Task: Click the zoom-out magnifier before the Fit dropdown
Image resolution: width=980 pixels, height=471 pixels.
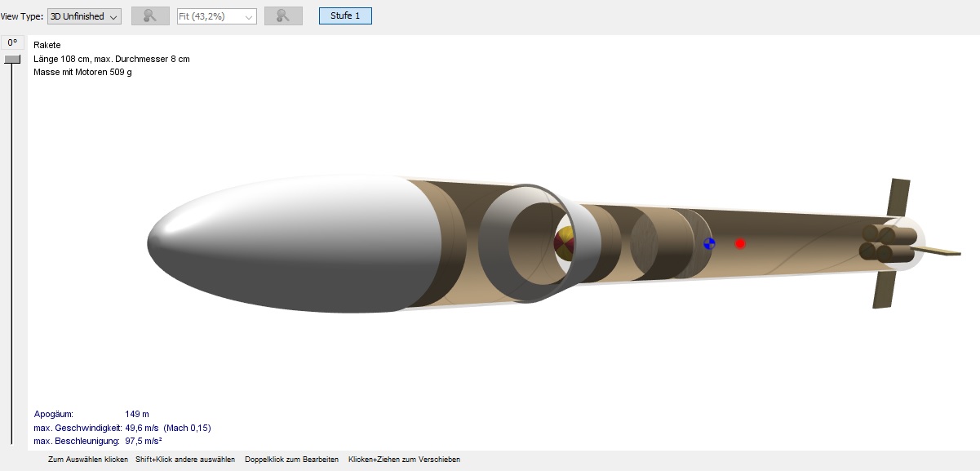Action: coord(150,16)
